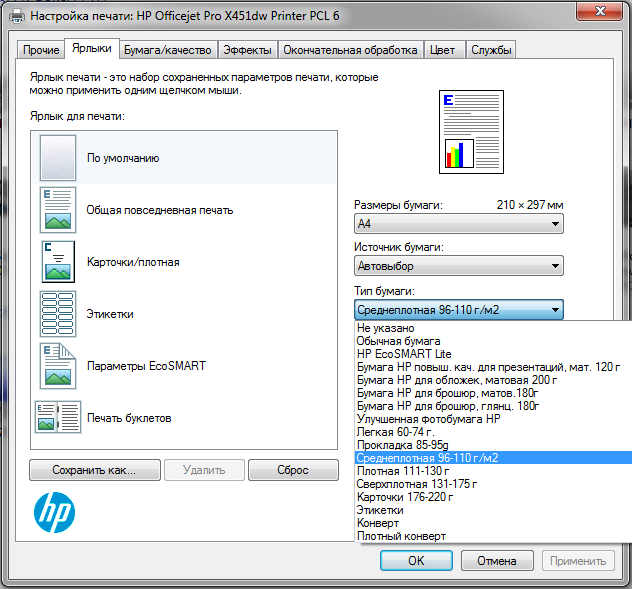Select Этикетки shortcut text in list
This screenshot has width=632, height=589.
point(110,314)
